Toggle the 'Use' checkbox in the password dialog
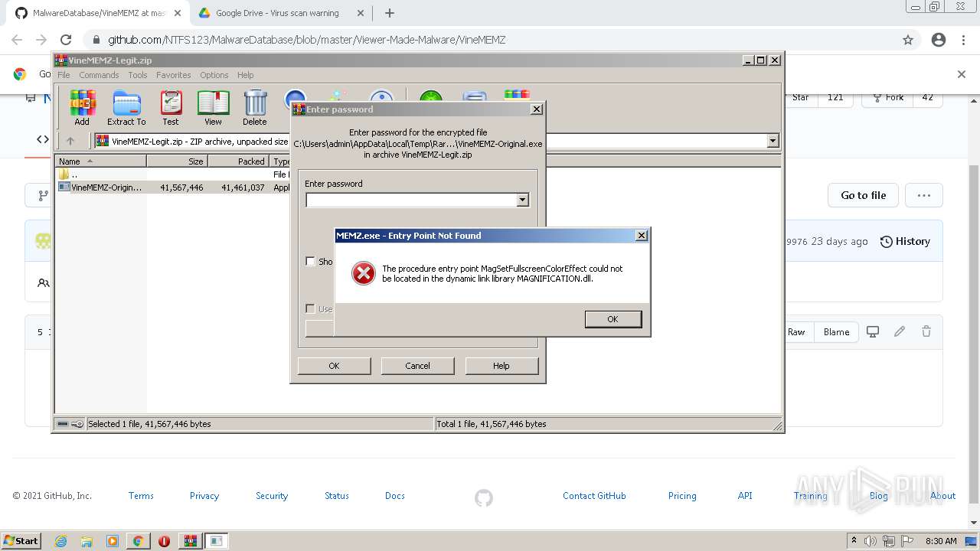Screen dimensions: 980x551 (310, 308)
